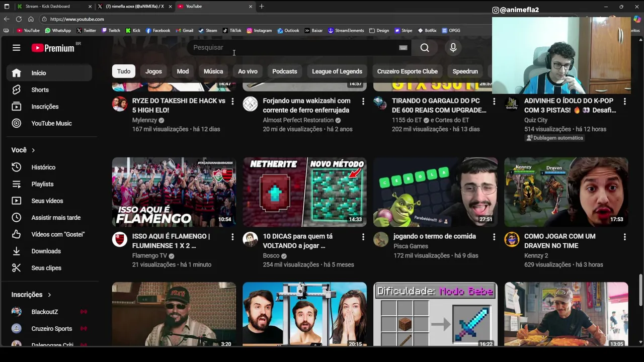Open Vídeos com "Gostei" list

tap(49, 234)
